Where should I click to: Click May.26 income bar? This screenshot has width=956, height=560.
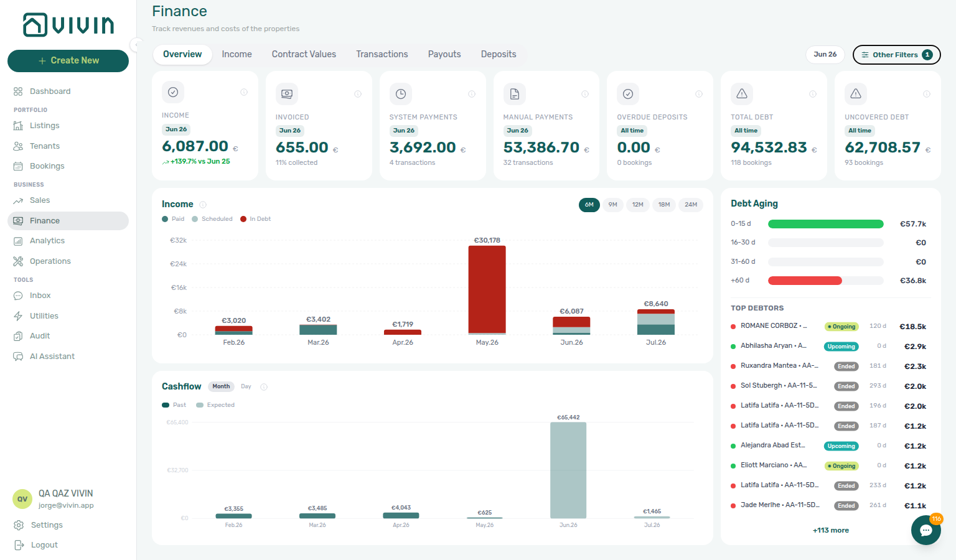click(487, 290)
